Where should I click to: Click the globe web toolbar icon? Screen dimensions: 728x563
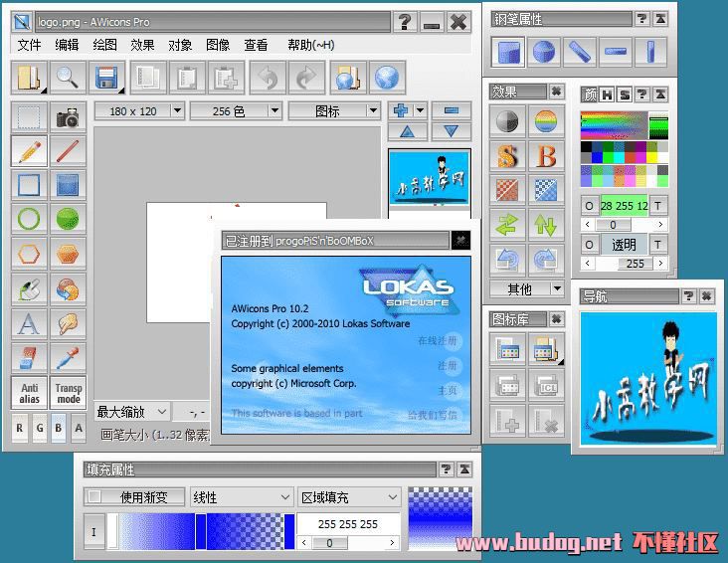click(x=387, y=78)
